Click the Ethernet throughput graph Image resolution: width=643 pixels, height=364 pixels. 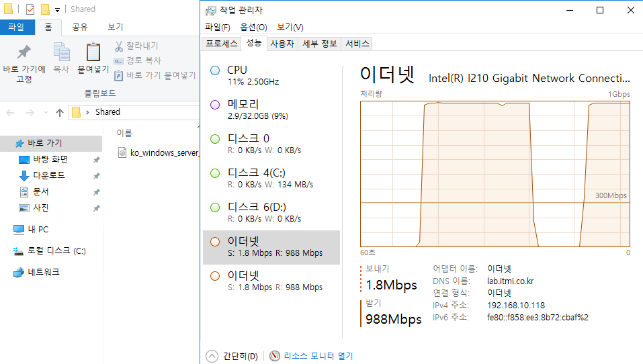[495, 174]
